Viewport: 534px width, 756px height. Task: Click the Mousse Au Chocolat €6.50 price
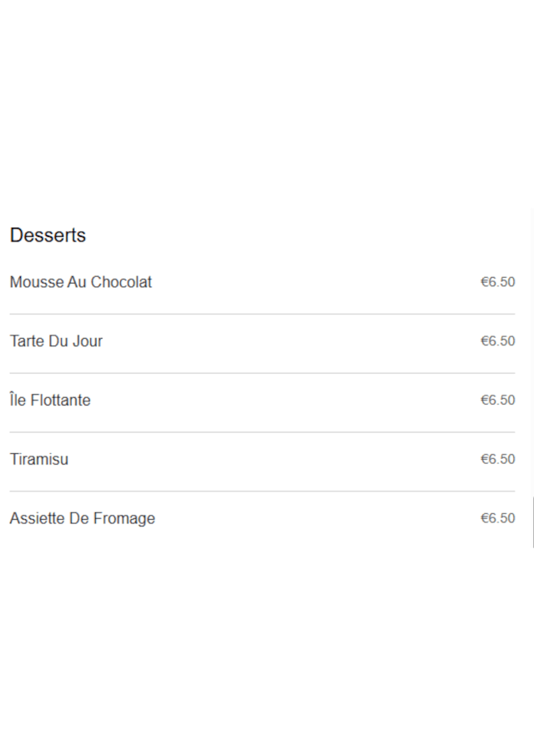497,282
